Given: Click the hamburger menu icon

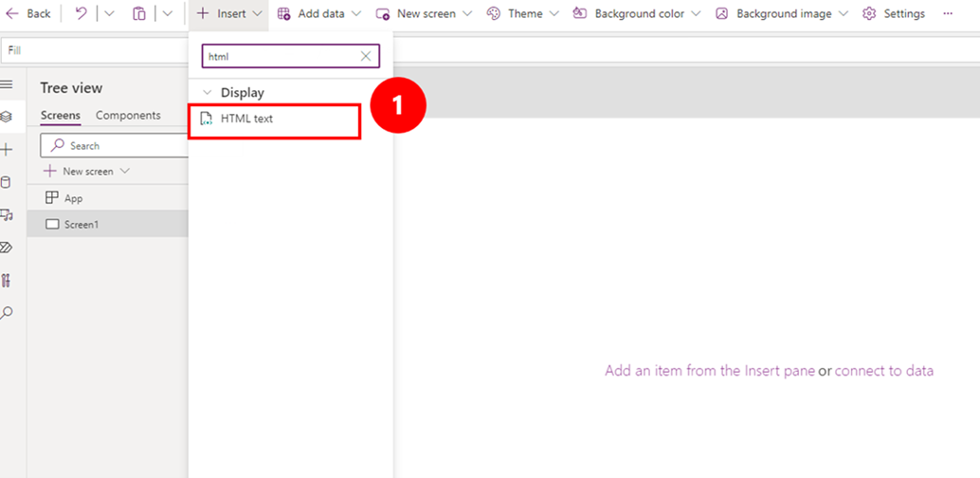Looking at the screenshot, I should pos(7,83).
